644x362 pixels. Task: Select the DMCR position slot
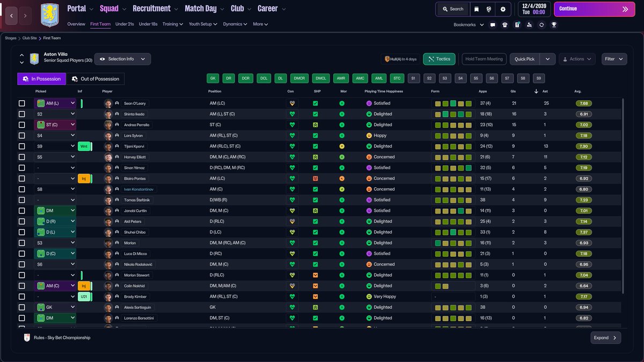(299, 78)
